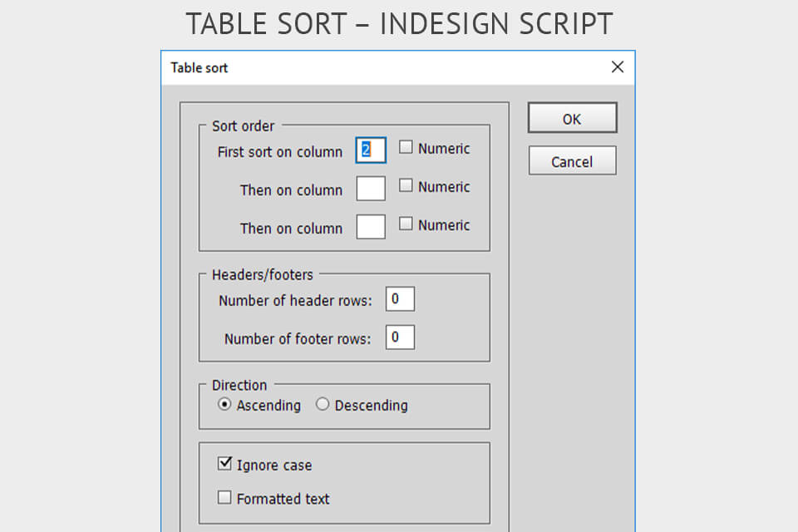
Task: Click the Numeric label beside first checkbox
Action: click(446, 147)
